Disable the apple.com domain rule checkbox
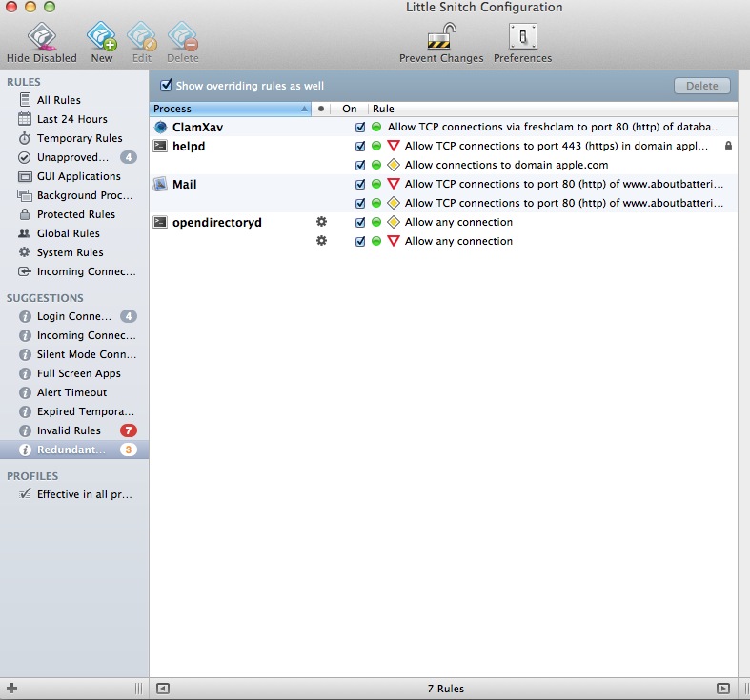750x700 pixels. click(360, 165)
